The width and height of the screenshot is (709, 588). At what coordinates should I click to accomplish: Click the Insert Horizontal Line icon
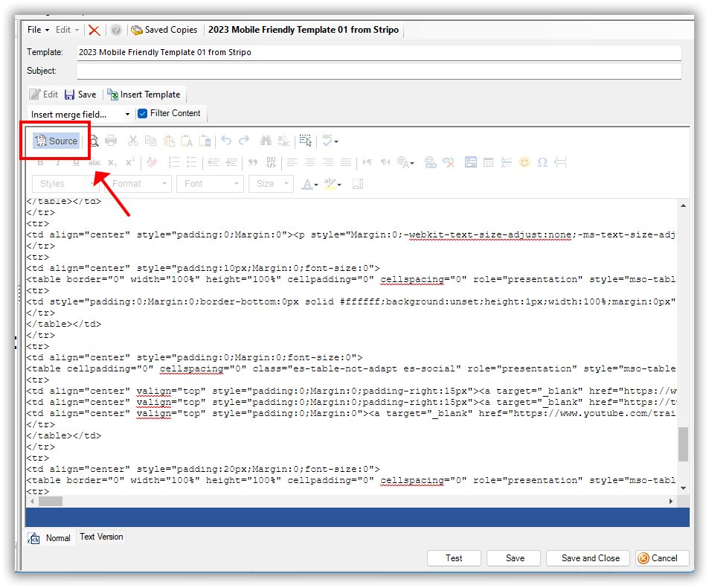(x=507, y=162)
